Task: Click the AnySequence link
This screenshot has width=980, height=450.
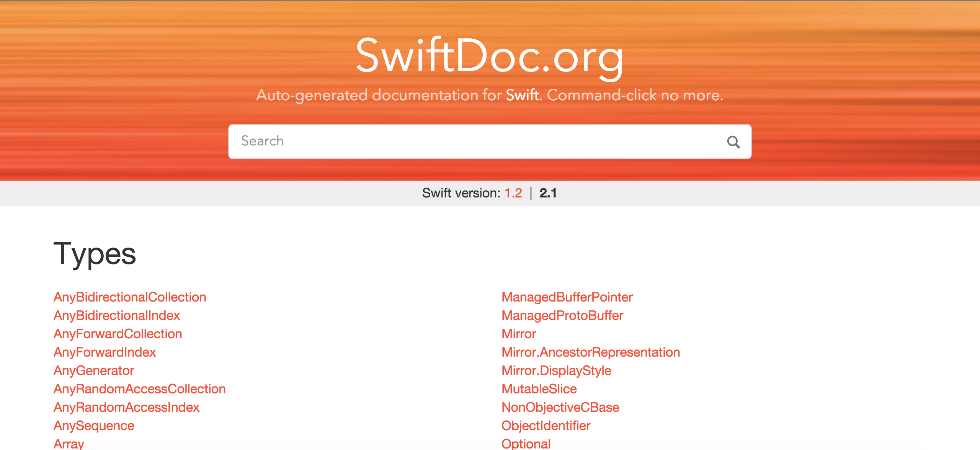Action: pos(94,425)
